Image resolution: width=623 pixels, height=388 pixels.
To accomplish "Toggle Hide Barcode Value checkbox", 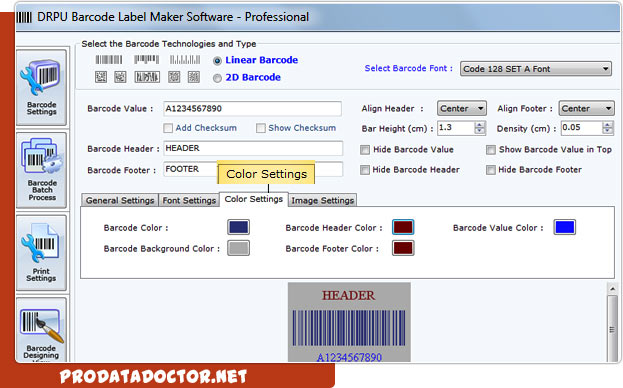I will [365, 150].
